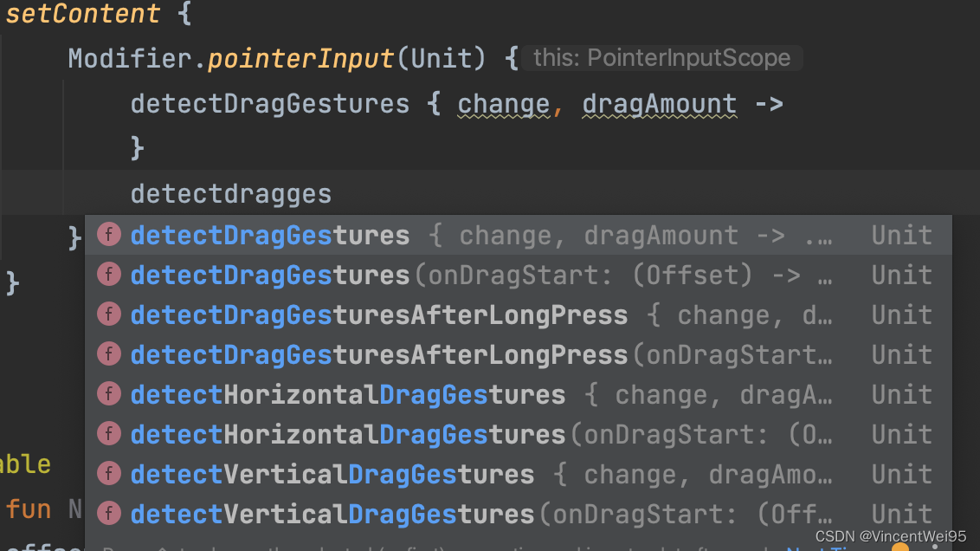Click the f icon next to detectDragGesturesAfterLongPress
Image resolution: width=980 pixels, height=551 pixels.
point(108,314)
